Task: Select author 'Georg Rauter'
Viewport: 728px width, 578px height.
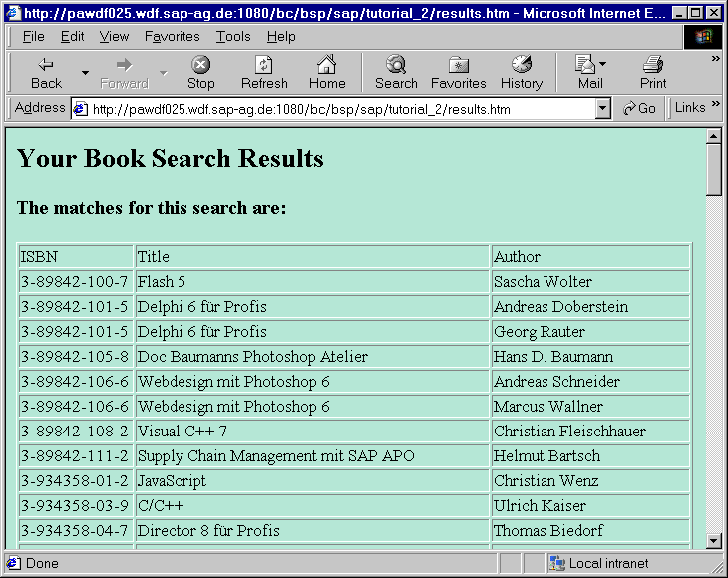Action: [x=590, y=332]
